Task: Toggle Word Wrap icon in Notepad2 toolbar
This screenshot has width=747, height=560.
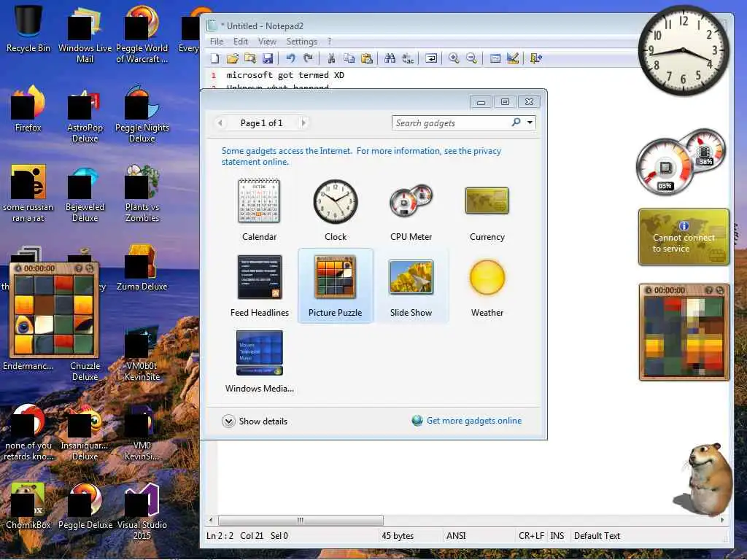Action: tap(430, 58)
